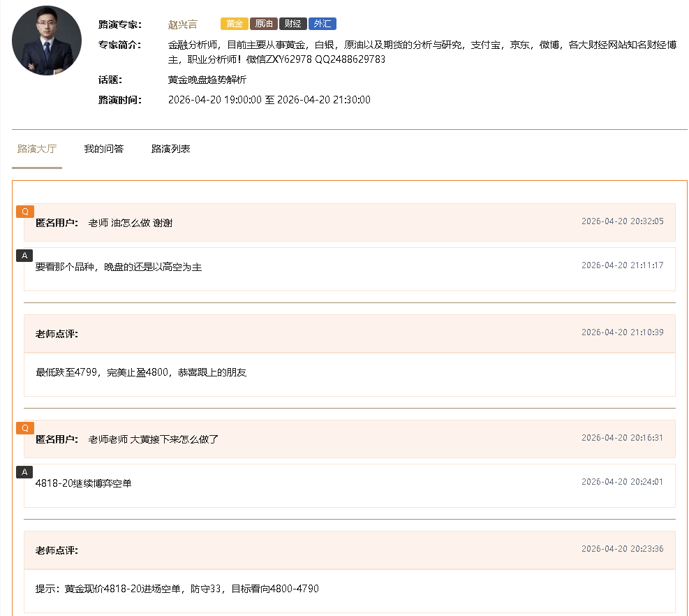This screenshot has width=689, height=616.
Task: Click the question 老师 油怎么做 谢谢
Action: coord(131,223)
